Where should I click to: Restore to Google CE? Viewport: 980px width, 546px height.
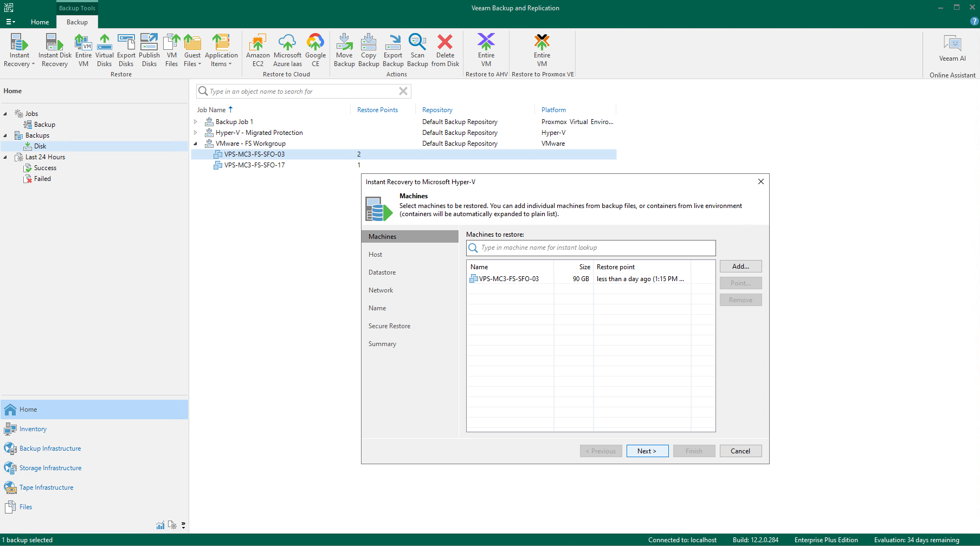(x=315, y=50)
